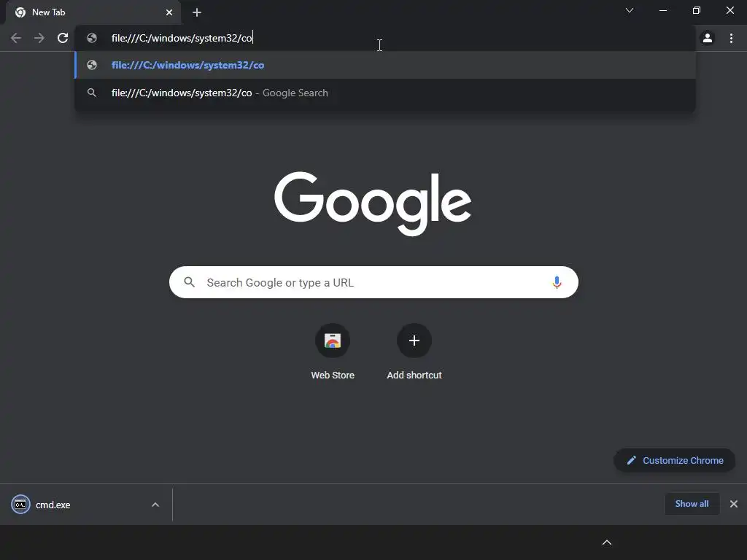Click the Add shortcut label text
Screen dimensions: 747x560
point(414,376)
